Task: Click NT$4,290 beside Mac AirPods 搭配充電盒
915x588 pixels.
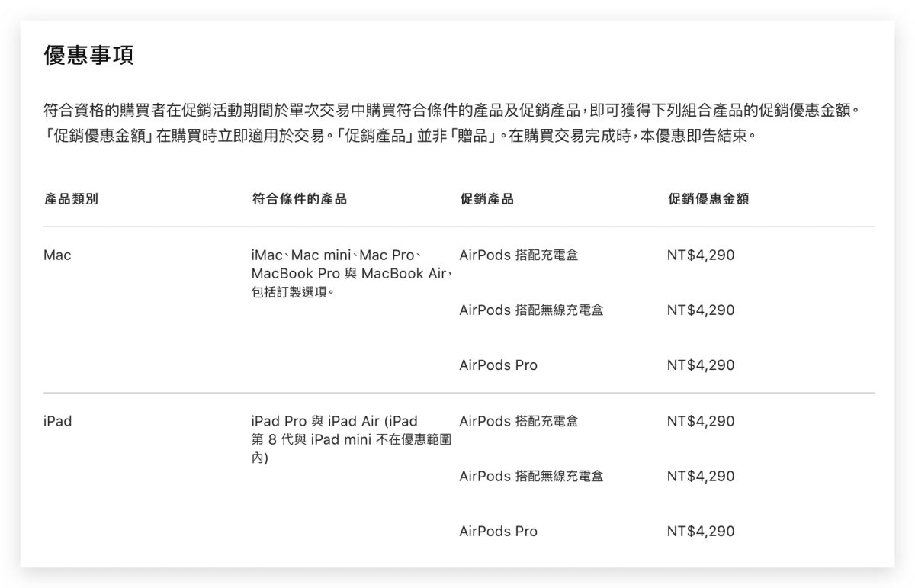Action: click(x=701, y=255)
